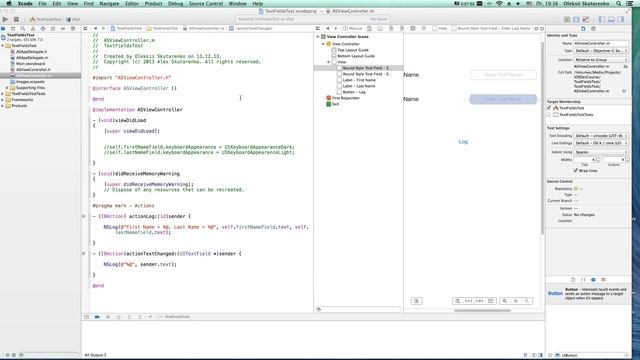
Task: Click the Resolve Auto Layout Issues button
Action: pyautogui.click(x=480, y=301)
